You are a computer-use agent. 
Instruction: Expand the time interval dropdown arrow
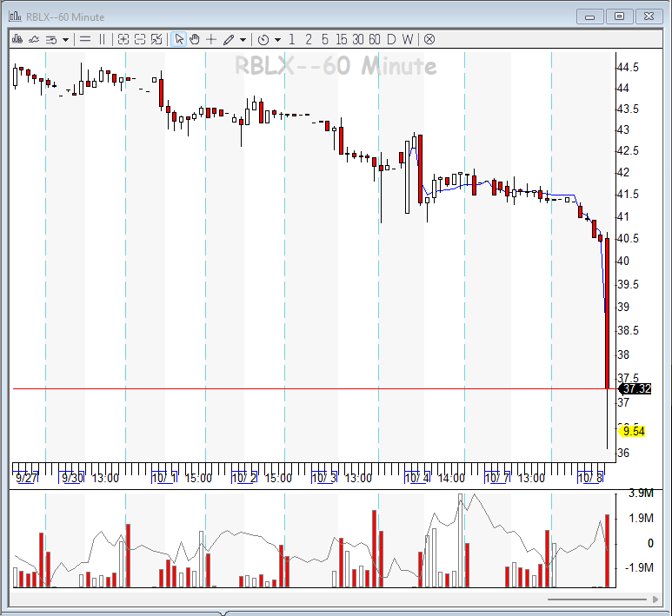[x=277, y=40]
